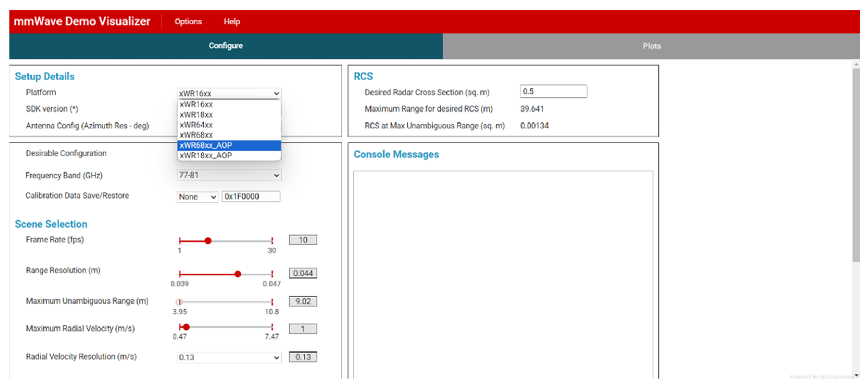Open Radial Velocity Resolution 0.13 dropdown
The width and height of the screenshot is (868, 389).
(229, 357)
